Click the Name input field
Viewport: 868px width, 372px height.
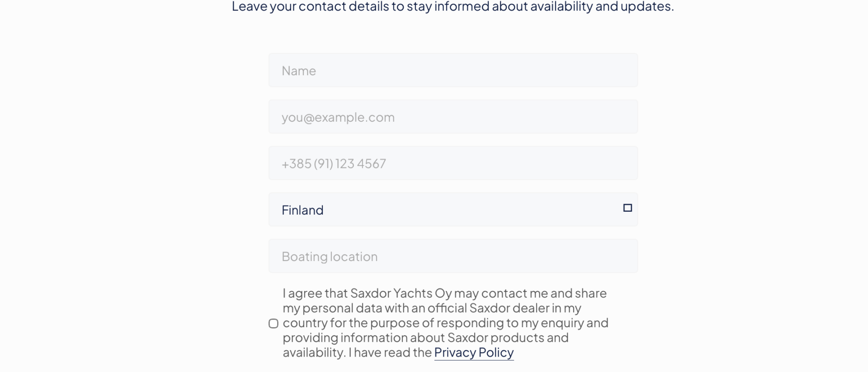tap(453, 71)
